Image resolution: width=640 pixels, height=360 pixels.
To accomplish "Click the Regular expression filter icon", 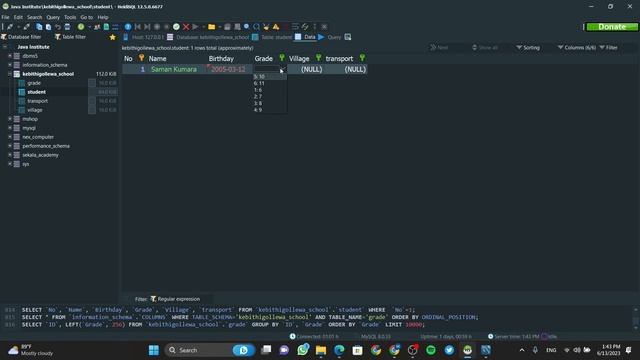I will click(x=153, y=299).
